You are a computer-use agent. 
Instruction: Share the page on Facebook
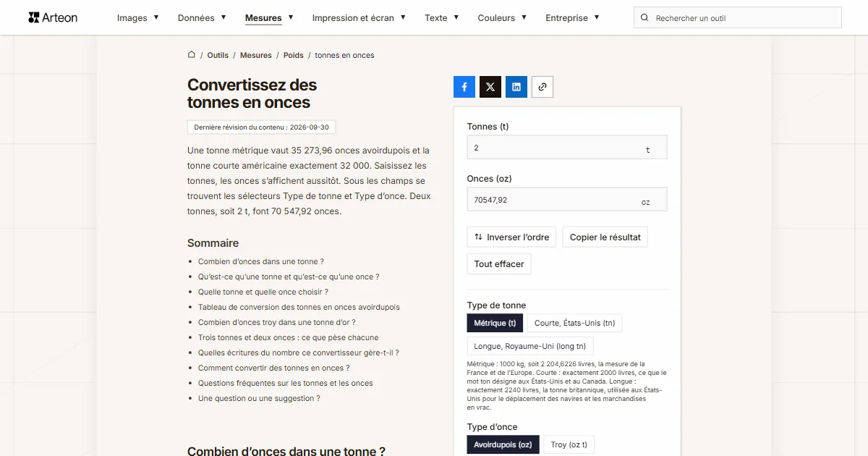tap(464, 87)
